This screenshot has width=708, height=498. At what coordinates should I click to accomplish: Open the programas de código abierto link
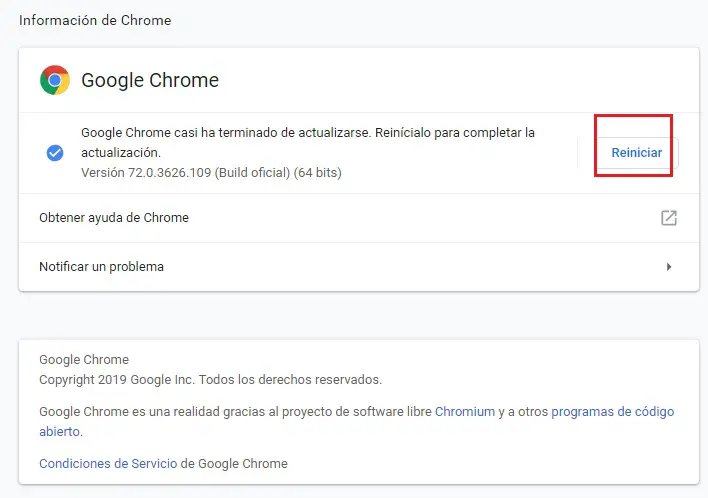click(612, 412)
